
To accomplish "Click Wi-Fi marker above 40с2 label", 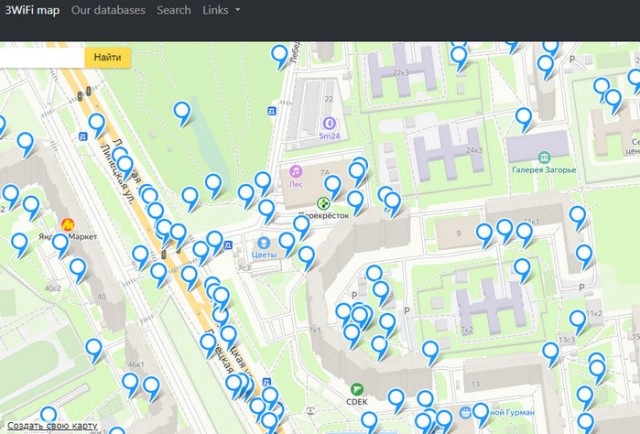I will click(x=78, y=270).
